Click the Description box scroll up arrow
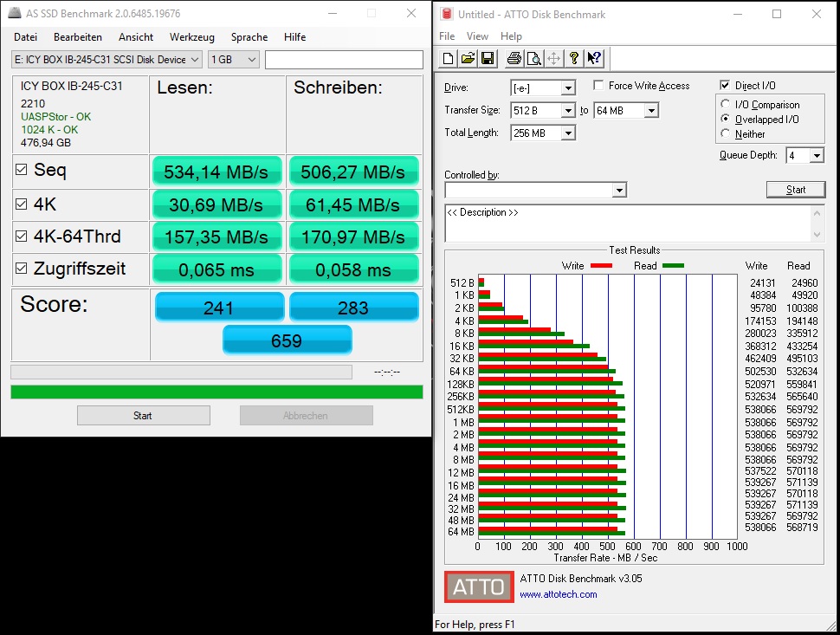This screenshot has width=840, height=635. point(817,213)
